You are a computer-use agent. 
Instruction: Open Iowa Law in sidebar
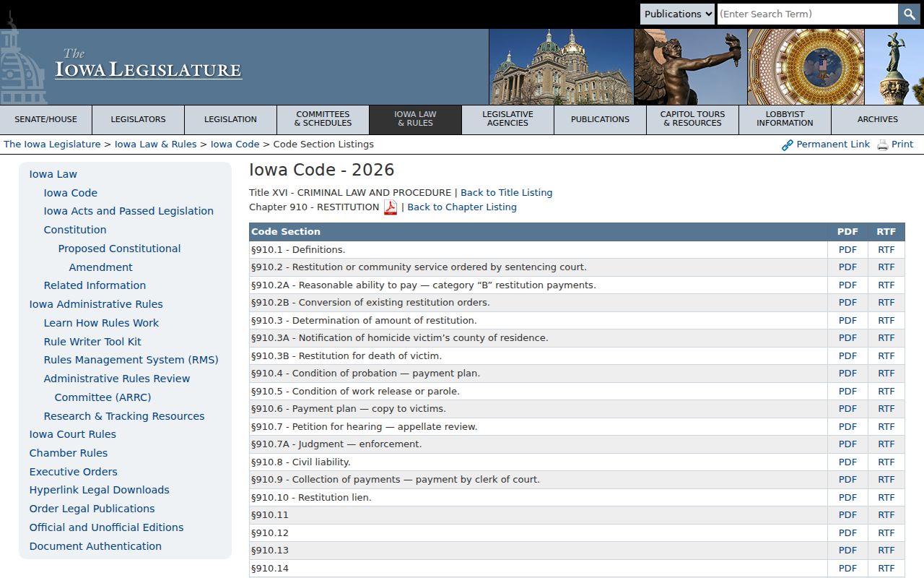point(53,174)
